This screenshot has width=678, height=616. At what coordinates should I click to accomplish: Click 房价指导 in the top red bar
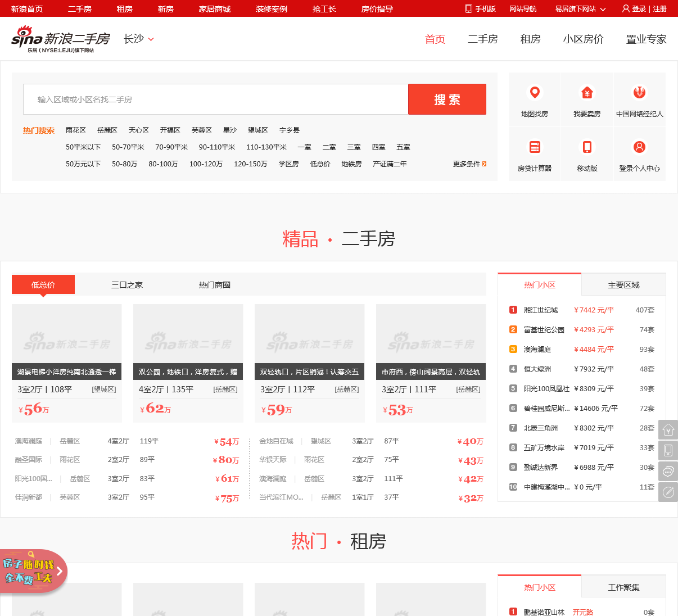(x=377, y=9)
